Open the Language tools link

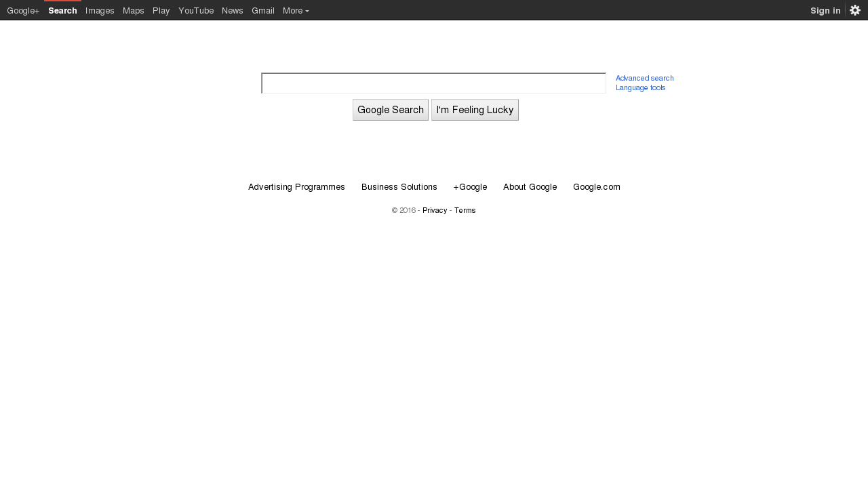click(641, 87)
